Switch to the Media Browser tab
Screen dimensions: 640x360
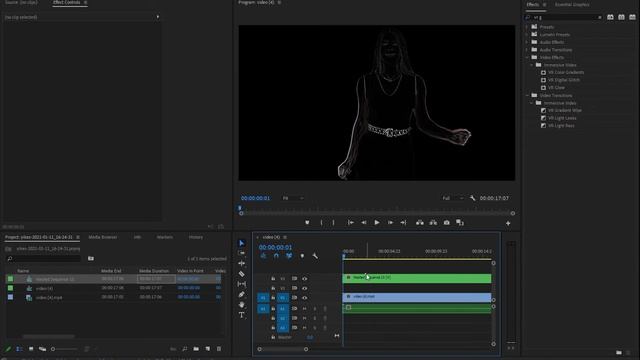103,237
